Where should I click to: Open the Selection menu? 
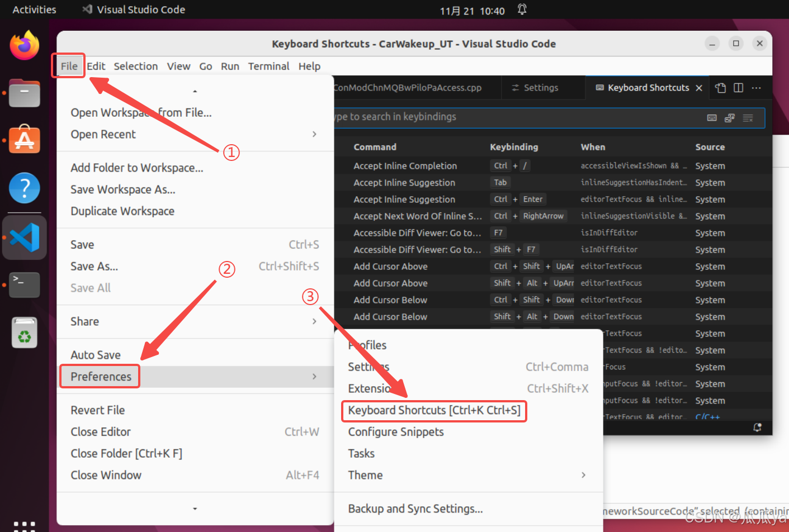click(x=136, y=66)
